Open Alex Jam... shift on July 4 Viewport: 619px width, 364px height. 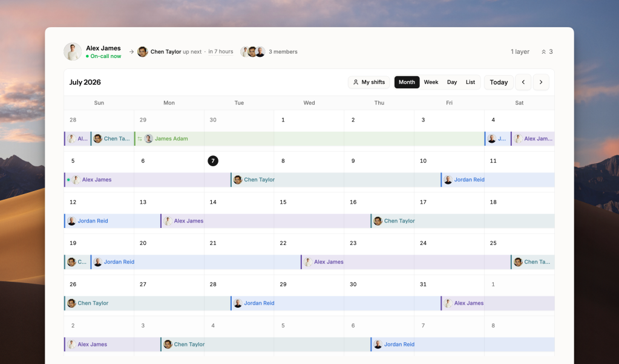coord(532,139)
